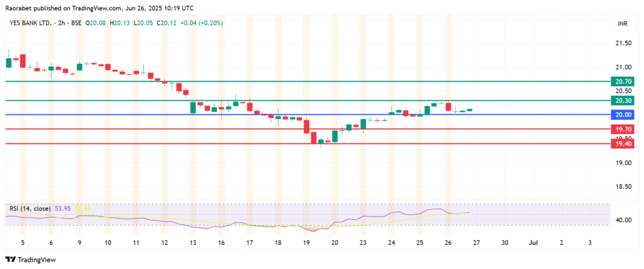Click the green 20.70 price label

point(623,82)
